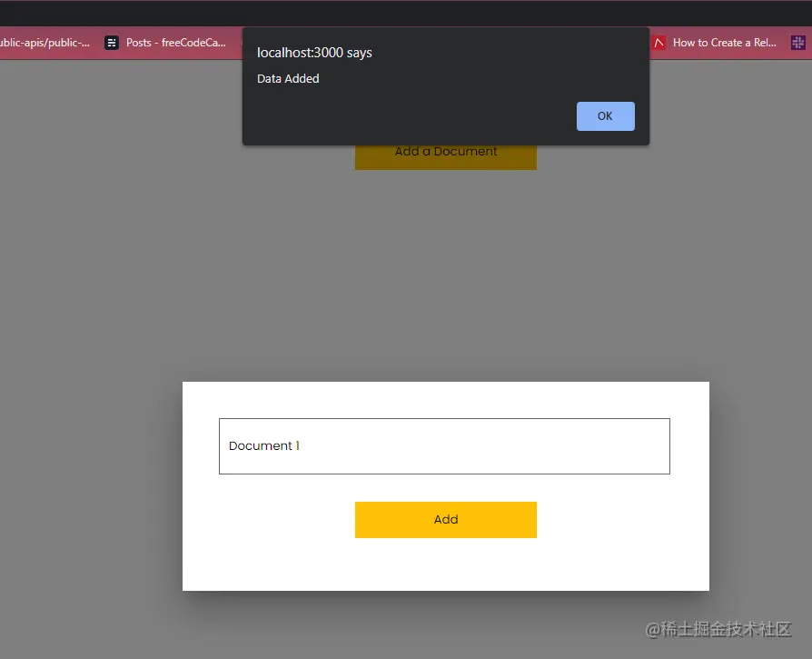The width and height of the screenshot is (812, 659).
Task: Click the juejin watermark text
Action: [722, 630]
